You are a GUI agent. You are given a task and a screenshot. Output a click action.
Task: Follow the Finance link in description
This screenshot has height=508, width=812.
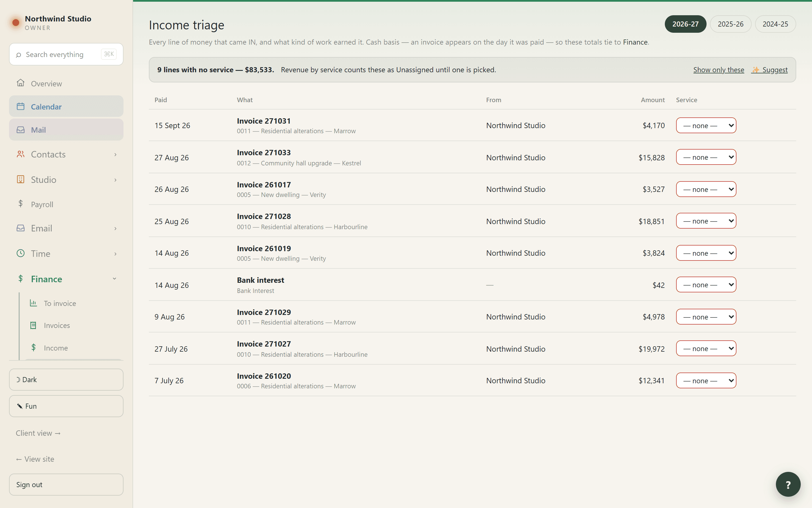click(x=635, y=42)
